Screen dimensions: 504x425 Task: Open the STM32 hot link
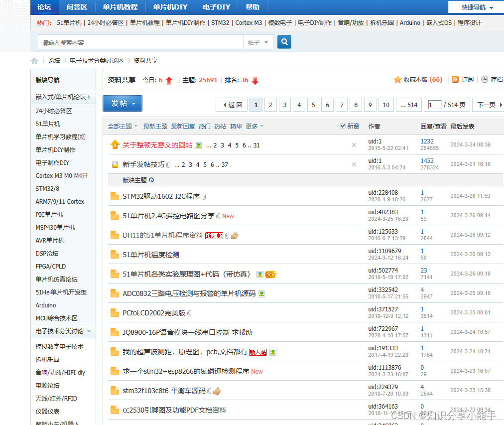220,23
